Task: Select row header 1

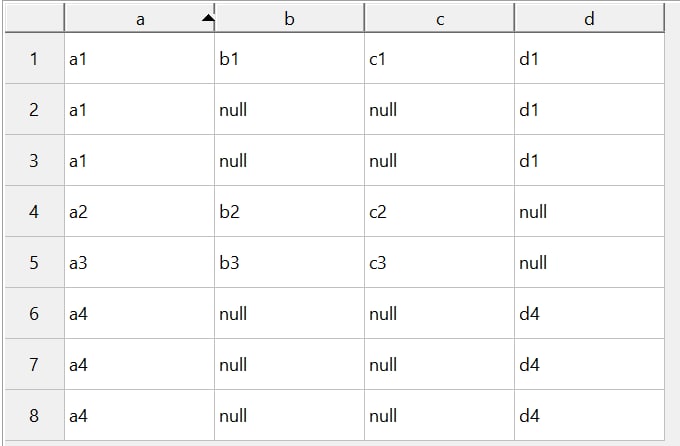Action: click(35, 59)
